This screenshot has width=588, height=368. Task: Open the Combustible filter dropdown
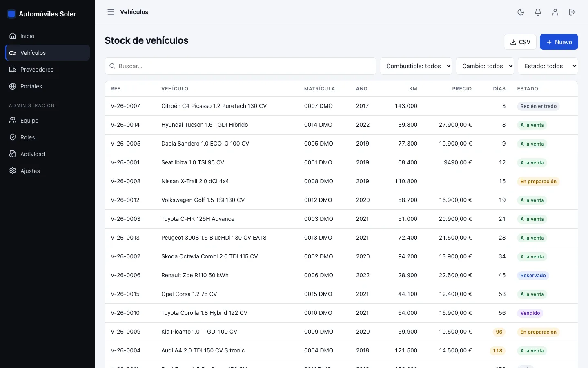(x=416, y=66)
